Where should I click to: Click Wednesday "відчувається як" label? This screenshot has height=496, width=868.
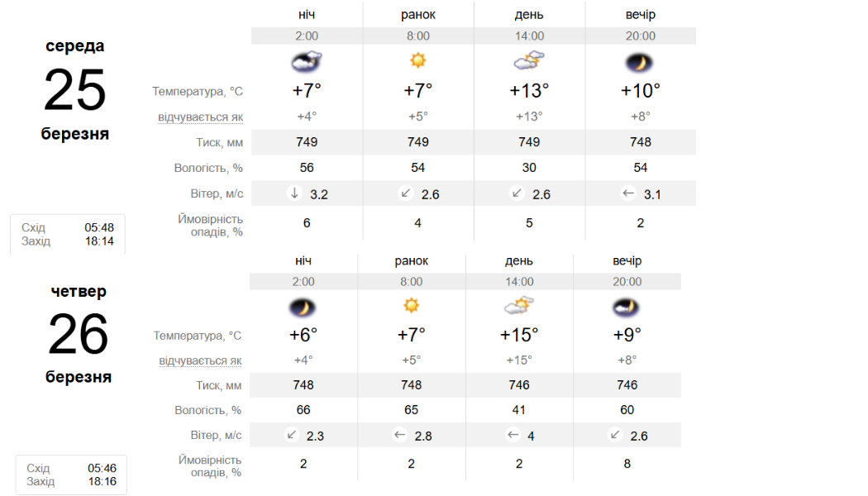[x=200, y=117]
